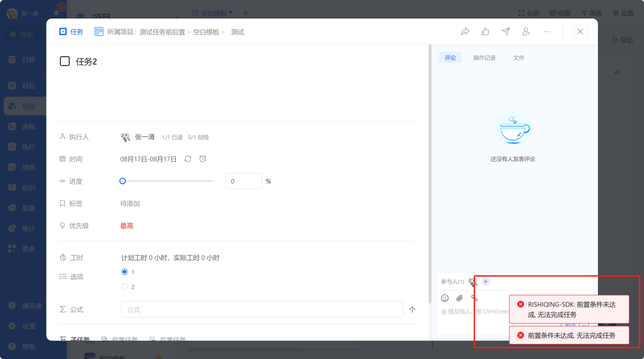
Task: Click the 搜索 search box in sidebar
Action: point(23,35)
